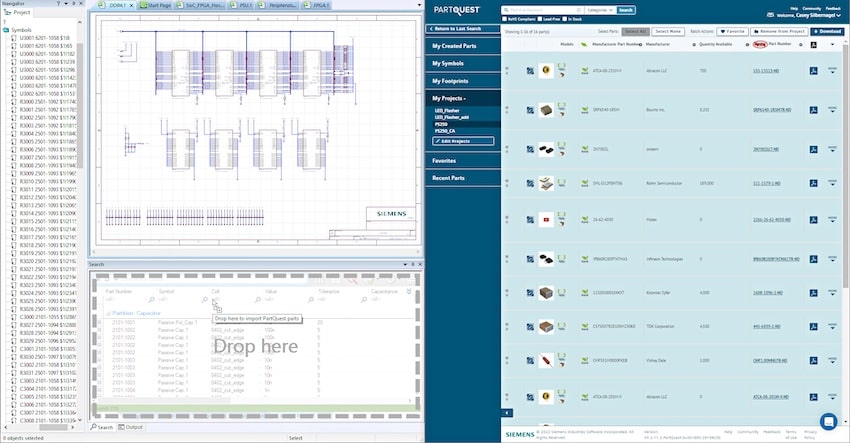Open My Created Parts section
Image resolution: width=850 pixels, height=443 pixels.
coord(463,46)
